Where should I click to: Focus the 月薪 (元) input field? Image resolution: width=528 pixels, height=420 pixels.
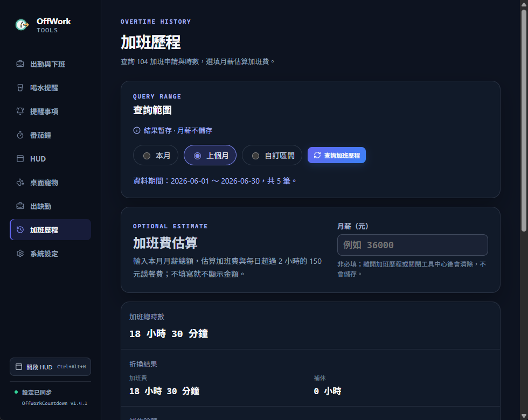pyautogui.click(x=413, y=245)
